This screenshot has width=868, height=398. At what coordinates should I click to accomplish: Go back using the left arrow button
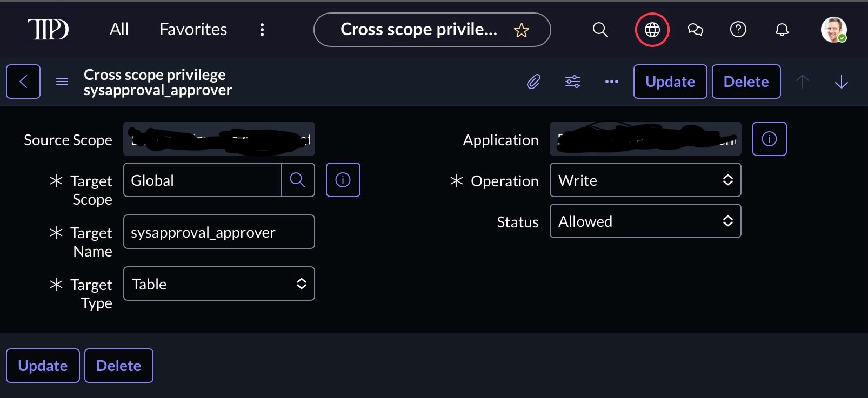[23, 82]
